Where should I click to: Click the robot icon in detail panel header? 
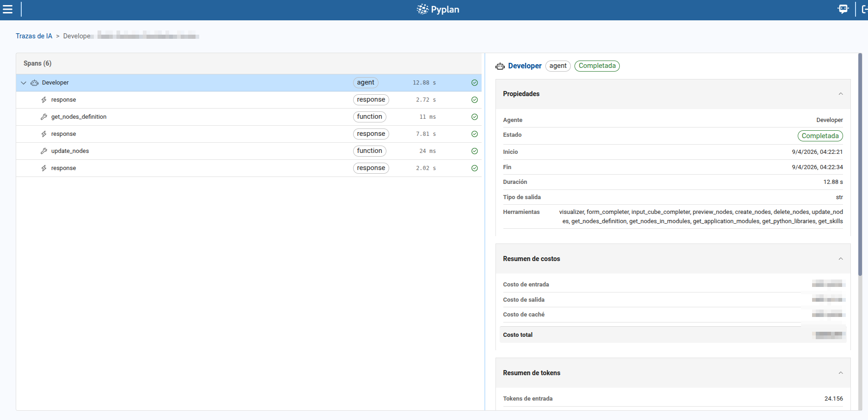(x=500, y=67)
